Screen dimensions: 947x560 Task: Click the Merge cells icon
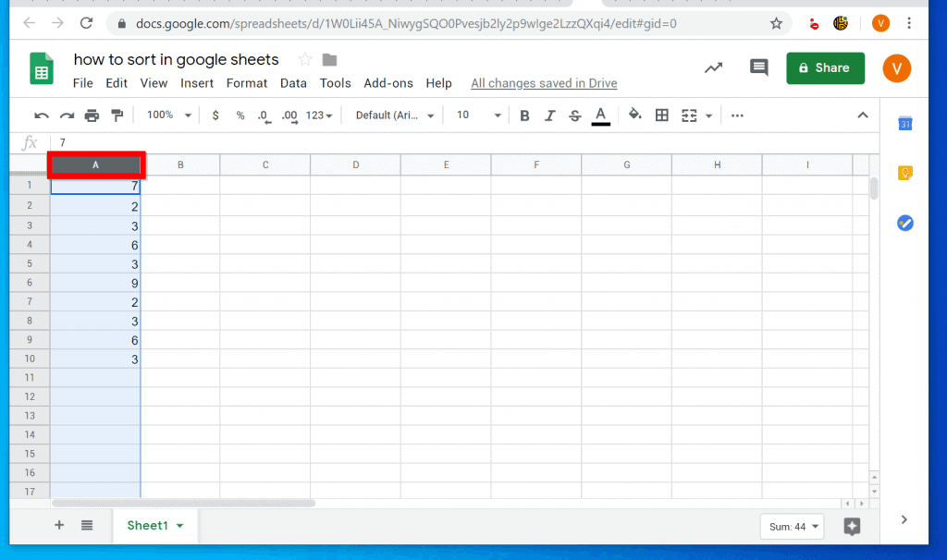[689, 116]
